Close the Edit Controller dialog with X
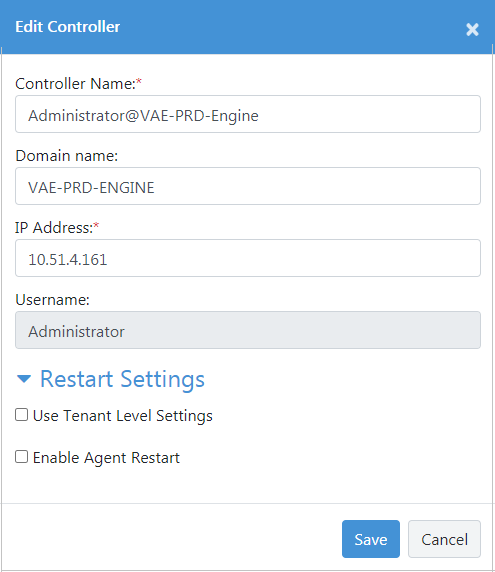 click(472, 29)
